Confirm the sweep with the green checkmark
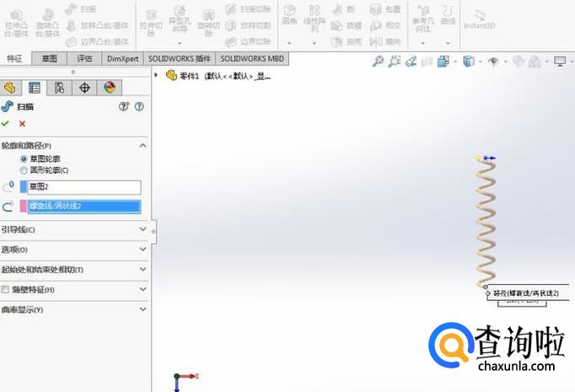 (x=6, y=124)
